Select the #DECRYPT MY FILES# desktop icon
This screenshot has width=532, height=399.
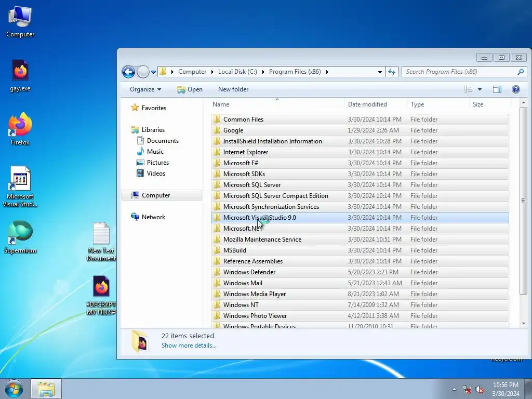point(101,295)
